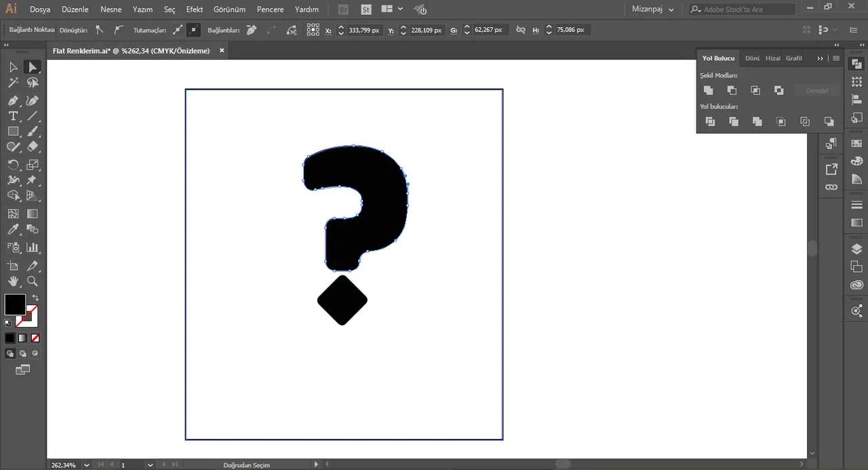
Task: Select the Gradient tool
Action: tap(33, 214)
